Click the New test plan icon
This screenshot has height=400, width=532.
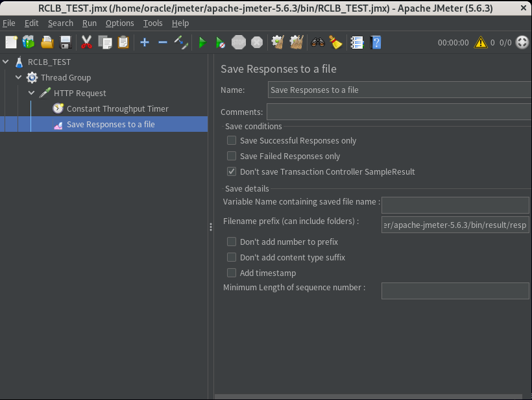pyautogui.click(x=11, y=42)
